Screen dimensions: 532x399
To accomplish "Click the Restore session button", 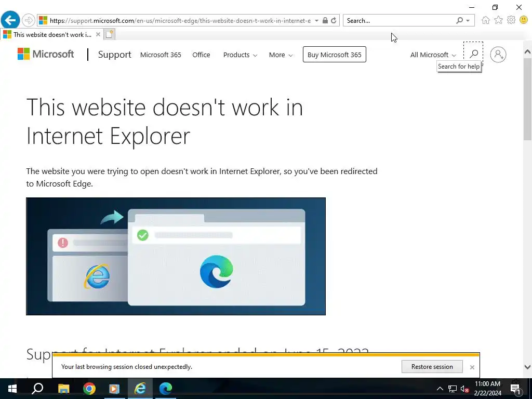I will point(432,366).
